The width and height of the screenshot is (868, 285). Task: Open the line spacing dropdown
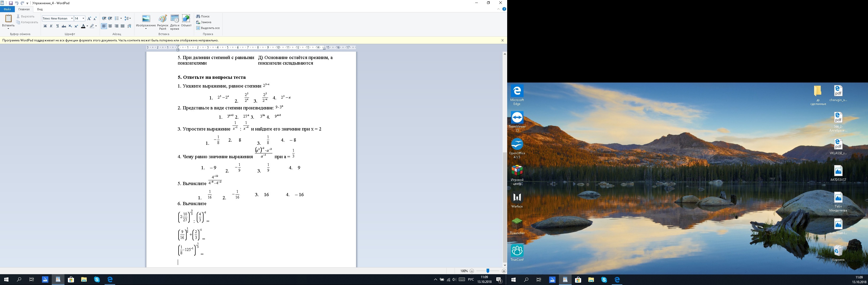[x=128, y=18]
